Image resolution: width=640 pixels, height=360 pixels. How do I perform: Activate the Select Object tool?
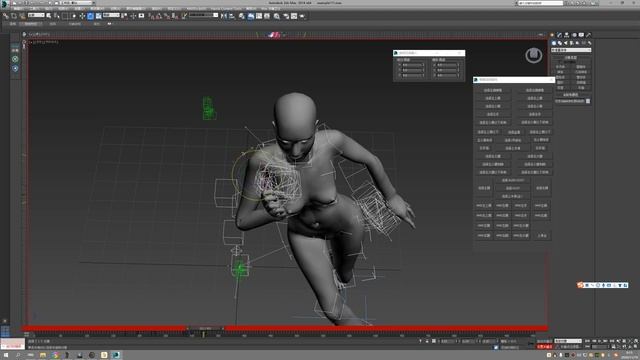tap(49, 16)
